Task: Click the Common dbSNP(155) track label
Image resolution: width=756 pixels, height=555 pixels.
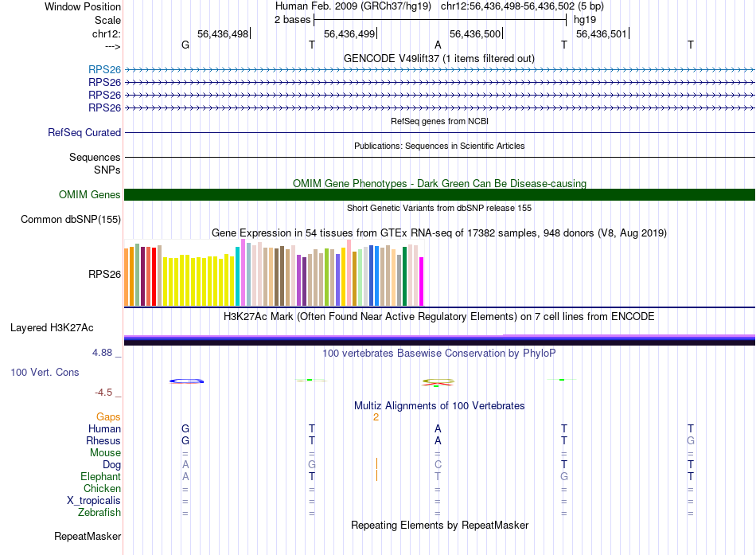Action: (x=71, y=219)
